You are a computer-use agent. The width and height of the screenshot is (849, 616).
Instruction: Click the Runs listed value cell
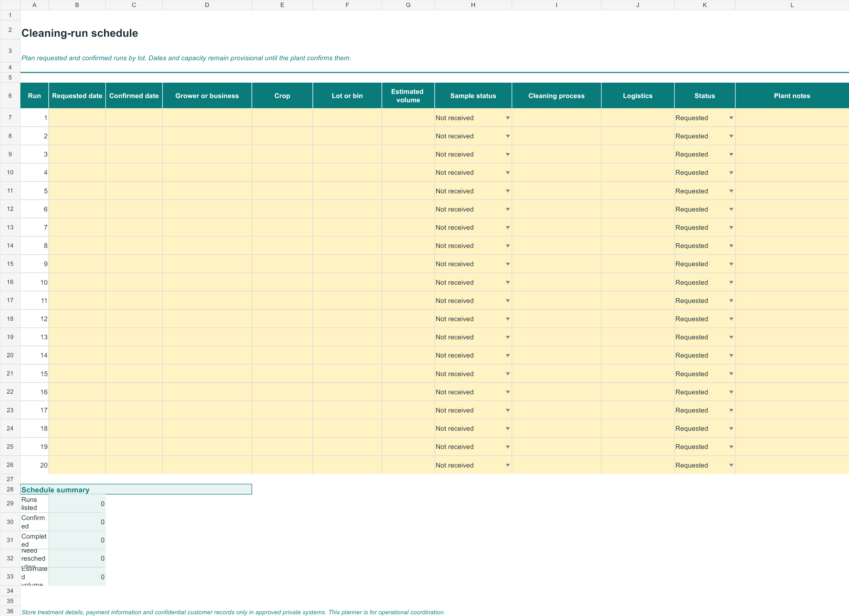click(77, 504)
